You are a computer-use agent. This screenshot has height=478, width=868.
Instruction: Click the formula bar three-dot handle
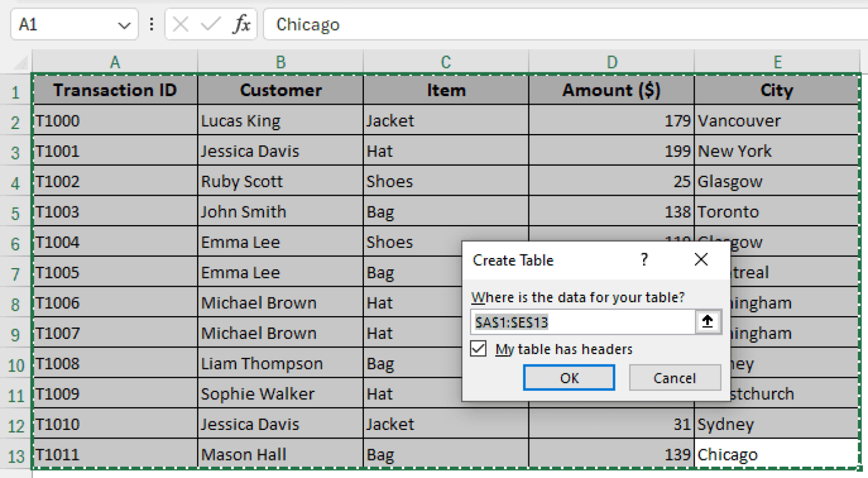click(151, 24)
